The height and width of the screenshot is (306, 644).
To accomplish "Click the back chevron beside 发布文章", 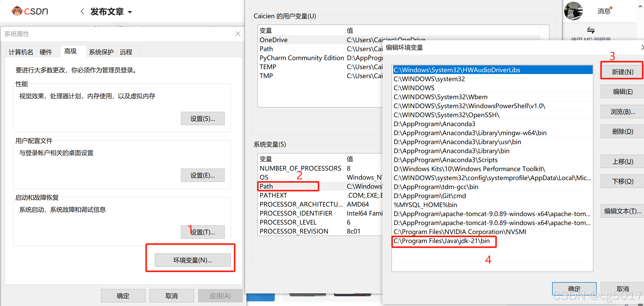I will click(x=82, y=11).
